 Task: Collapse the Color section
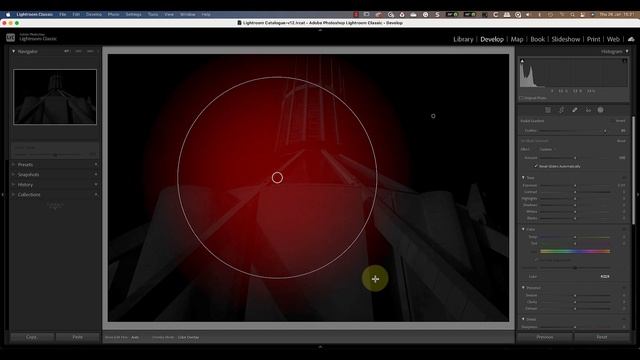point(523,229)
